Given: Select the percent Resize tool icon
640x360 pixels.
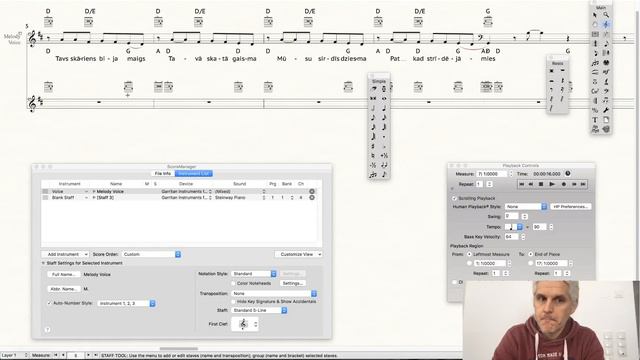Looking at the screenshot, I should click(x=595, y=110).
